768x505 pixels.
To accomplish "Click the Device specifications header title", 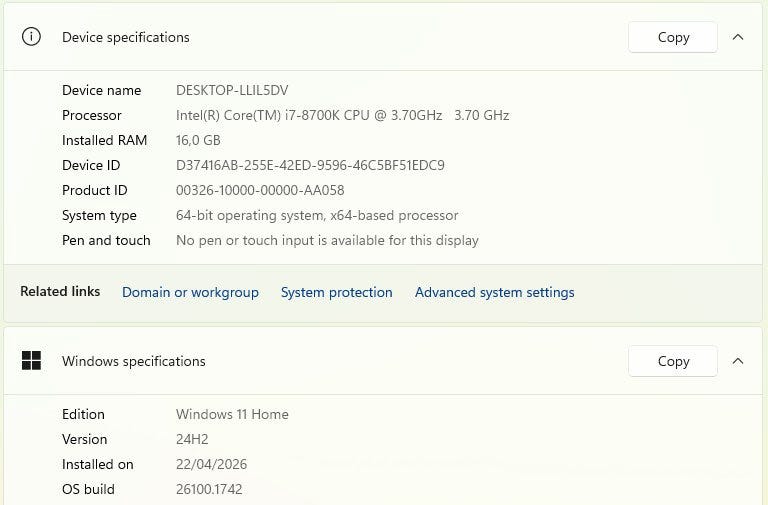I will 125,37.
